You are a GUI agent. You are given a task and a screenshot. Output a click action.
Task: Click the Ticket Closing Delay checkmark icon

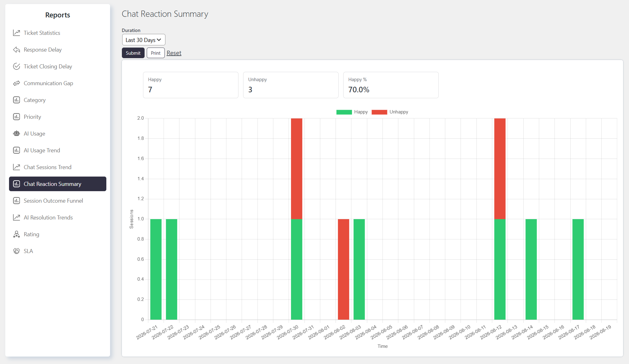pos(16,67)
